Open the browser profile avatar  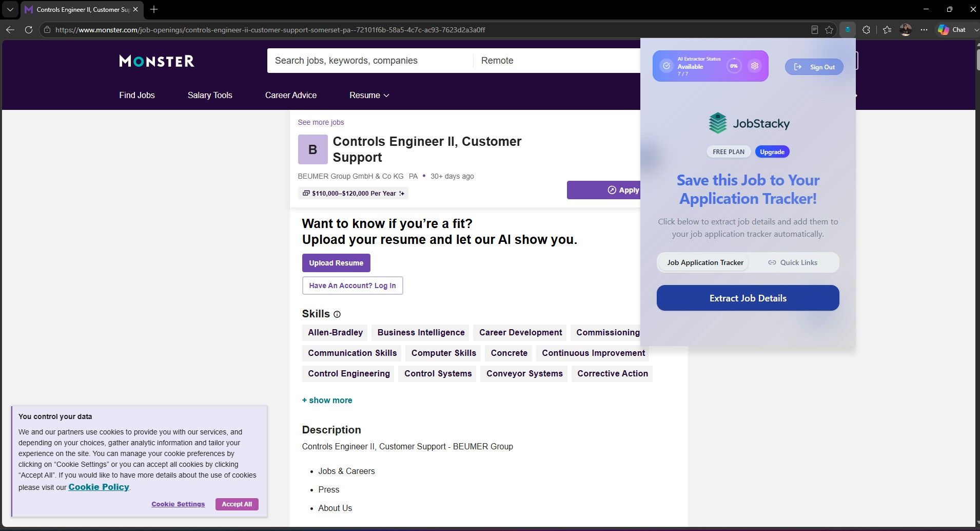pos(905,30)
